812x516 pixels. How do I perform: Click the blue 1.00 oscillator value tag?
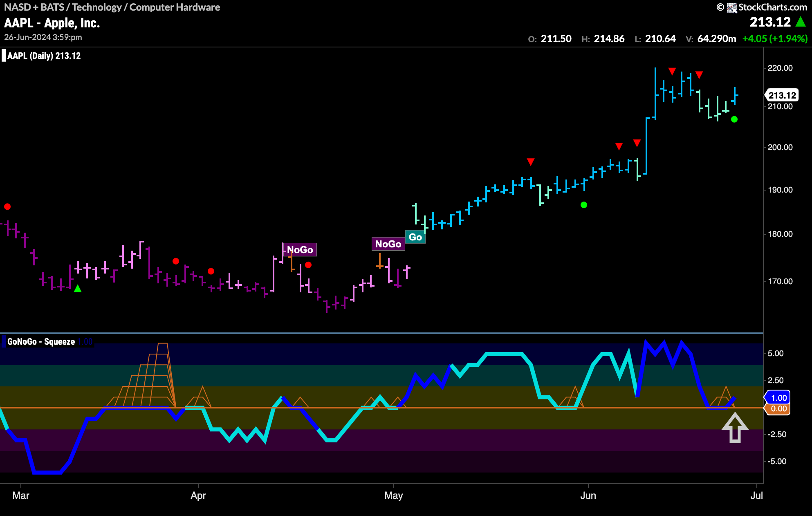(777, 398)
